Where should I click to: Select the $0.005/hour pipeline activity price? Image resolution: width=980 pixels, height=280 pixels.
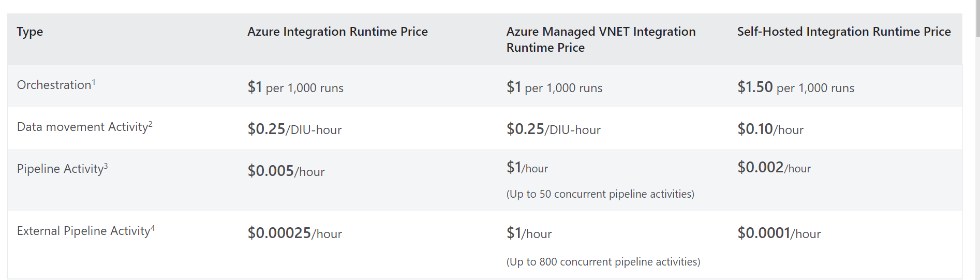[x=286, y=171]
